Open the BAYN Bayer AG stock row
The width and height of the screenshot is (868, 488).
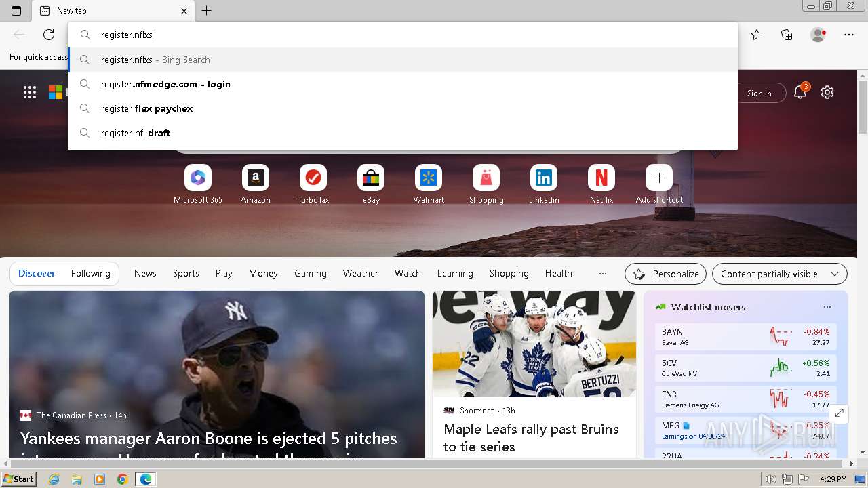(746, 337)
